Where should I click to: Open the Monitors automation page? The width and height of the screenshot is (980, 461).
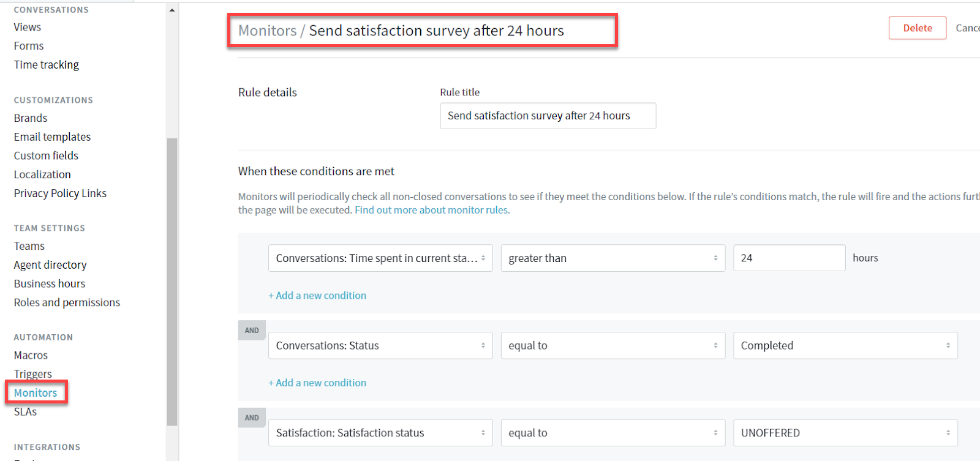click(36, 393)
